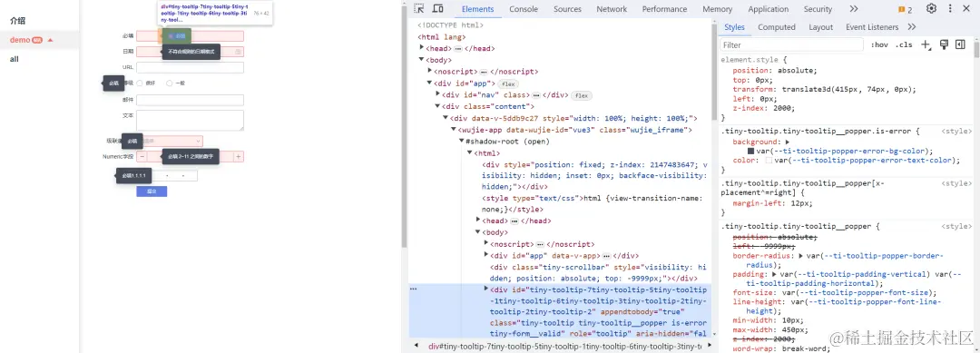Screen dimensions: 980x353
Task: Click the new style rule plus icon
Action: [926, 45]
